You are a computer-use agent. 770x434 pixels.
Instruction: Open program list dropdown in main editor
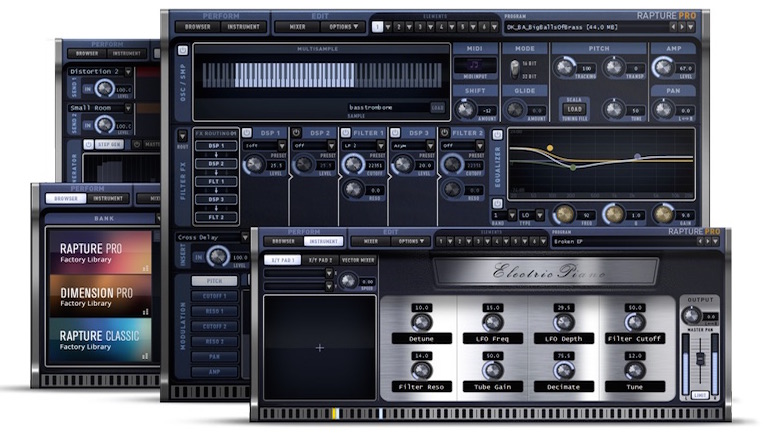click(x=690, y=27)
